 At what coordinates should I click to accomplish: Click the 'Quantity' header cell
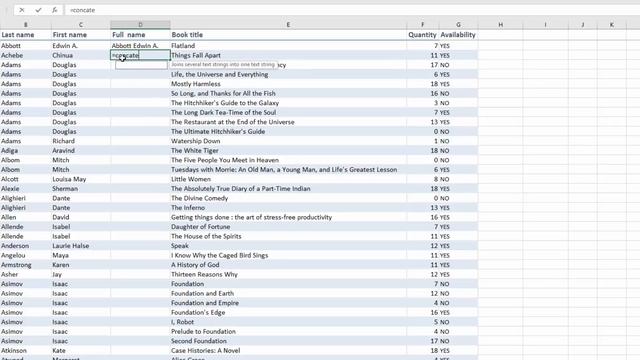[422, 35]
